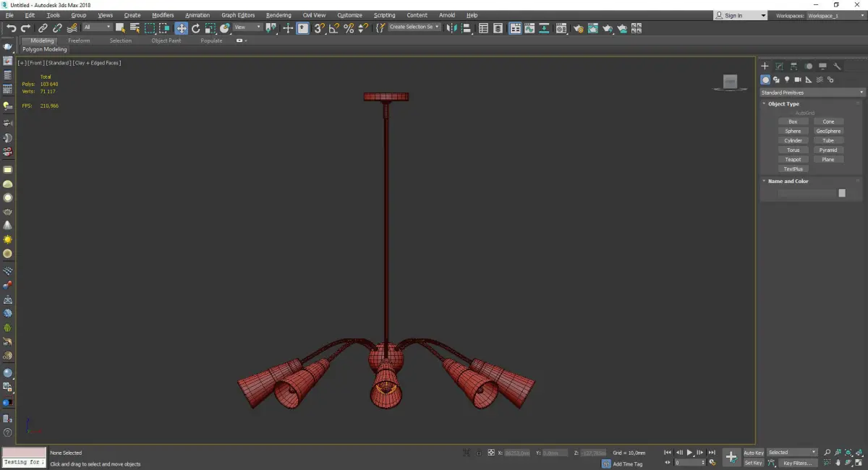
Task: Click the Align tool icon
Action: [467, 28]
